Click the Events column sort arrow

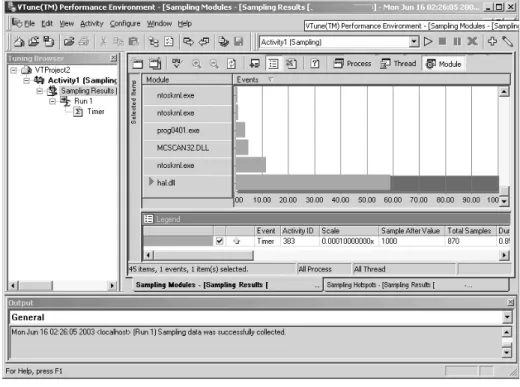click(x=271, y=80)
